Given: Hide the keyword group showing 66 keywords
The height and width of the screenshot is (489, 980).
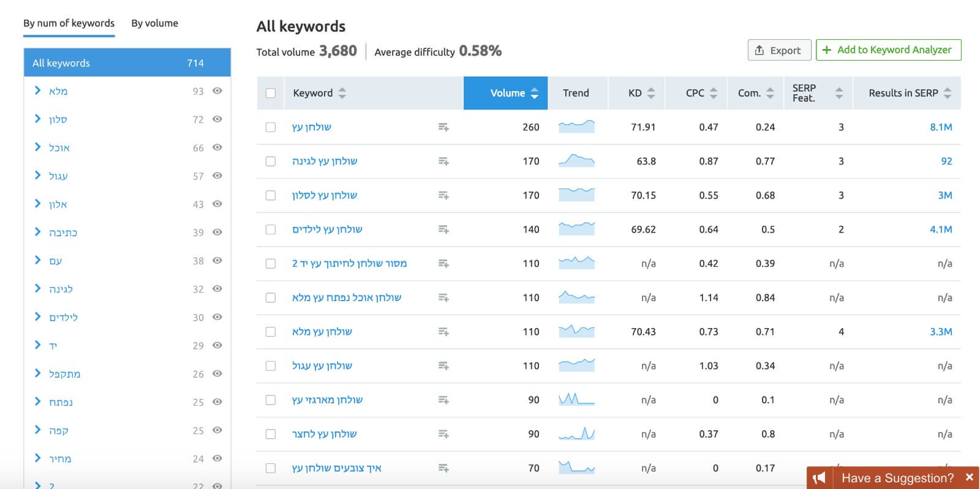Looking at the screenshot, I should tap(217, 147).
